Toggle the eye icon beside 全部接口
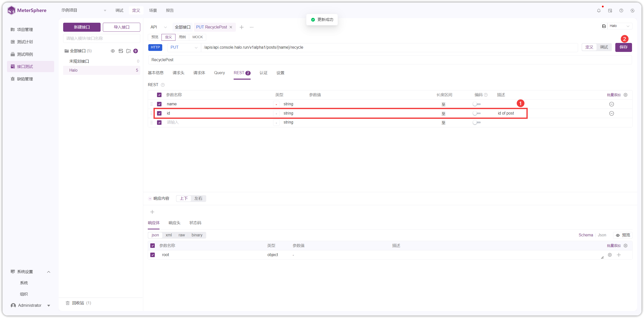Viewport: 644px width, 318px height. 113,51
